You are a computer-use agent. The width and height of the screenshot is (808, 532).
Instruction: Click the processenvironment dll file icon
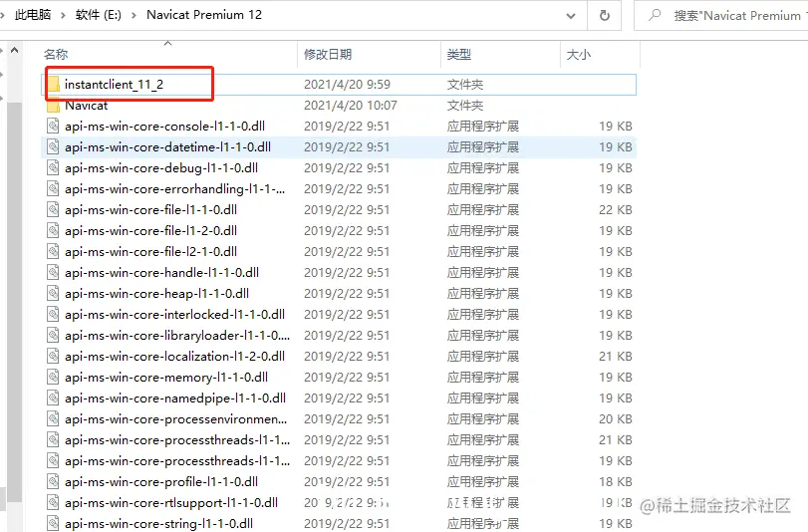coord(53,419)
